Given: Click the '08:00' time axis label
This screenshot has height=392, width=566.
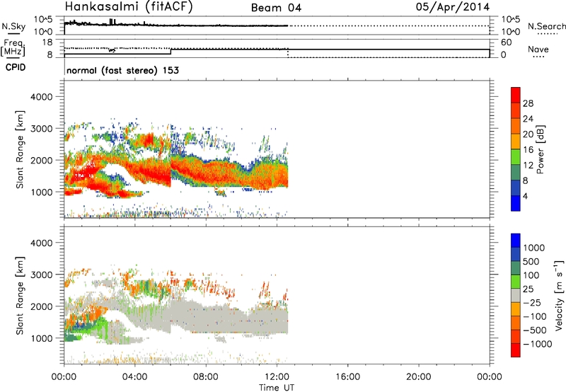Looking at the screenshot, I should click(205, 377).
